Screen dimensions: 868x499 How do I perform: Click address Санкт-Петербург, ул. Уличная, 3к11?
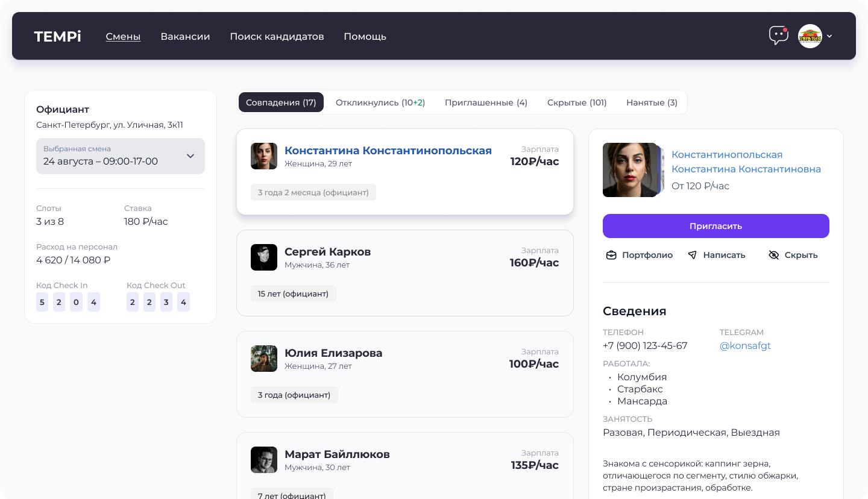pos(110,125)
